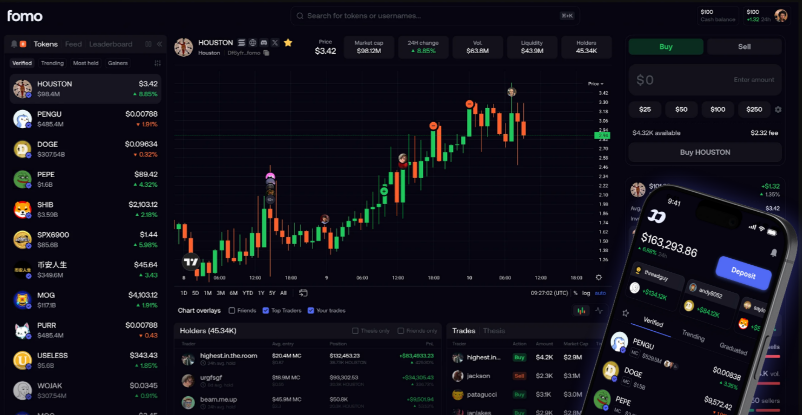The height and width of the screenshot is (415, 802).
Task: Switch to the Sell tab
Action: click(744, 47)
